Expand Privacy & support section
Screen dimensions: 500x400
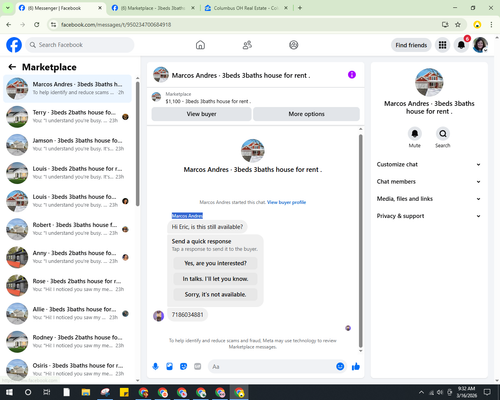[x=429, y=216]
